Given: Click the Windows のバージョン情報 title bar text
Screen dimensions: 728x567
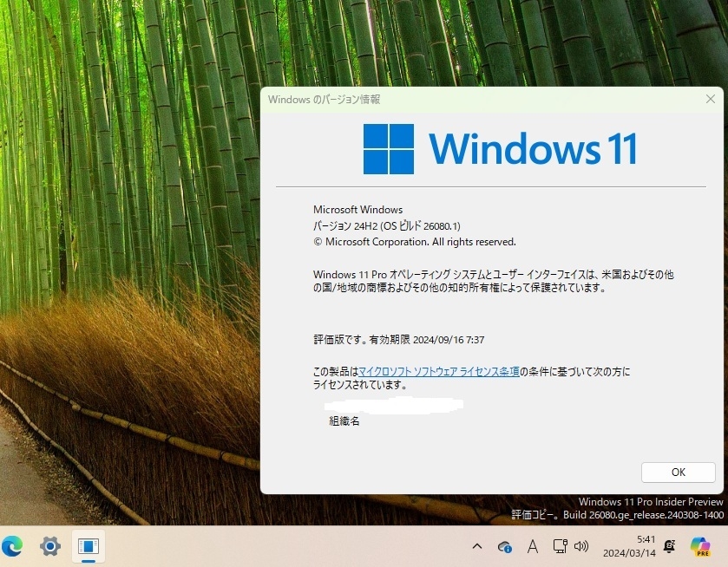Looking at the screenshot, I should click(324, 100).
